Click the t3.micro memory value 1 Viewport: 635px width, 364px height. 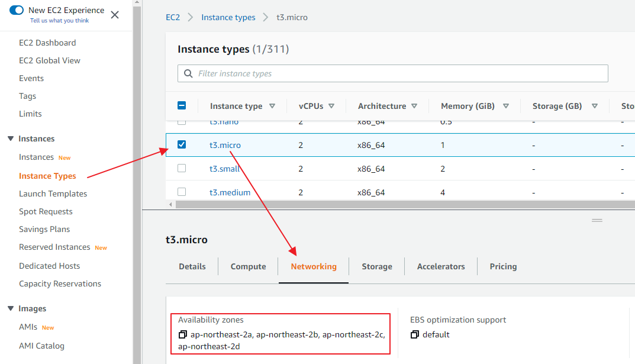(x=443, y=145)
